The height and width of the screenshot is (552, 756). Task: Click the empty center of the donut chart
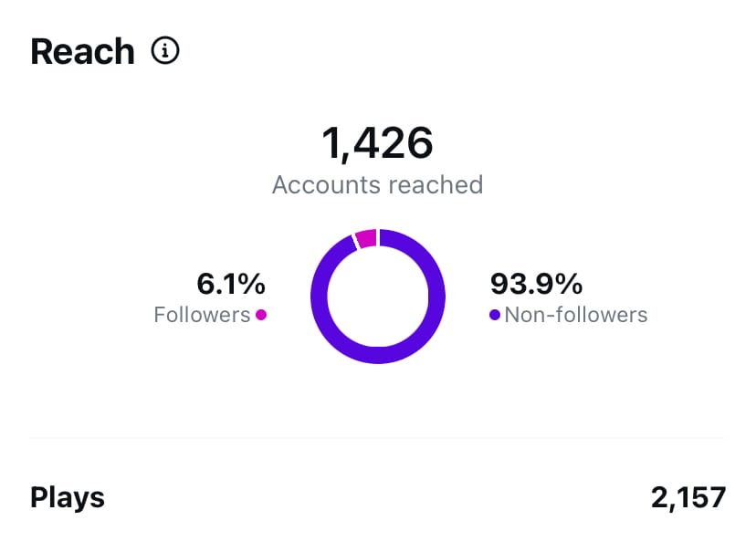[x=378, y=297]
